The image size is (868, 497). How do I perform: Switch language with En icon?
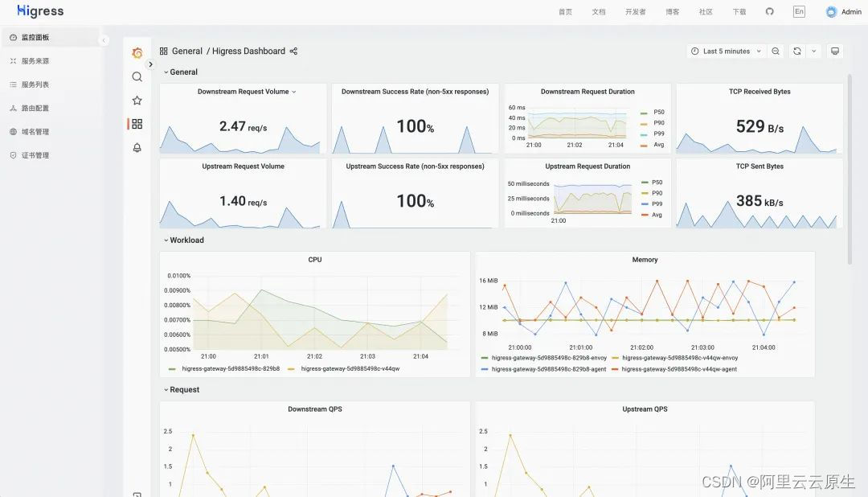[799, 11]
